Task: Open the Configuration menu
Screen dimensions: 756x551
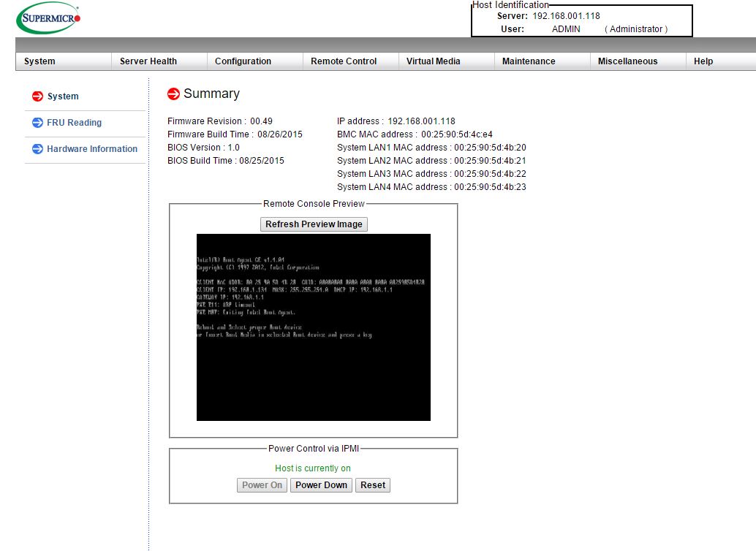Action: [x=243, y=61]
